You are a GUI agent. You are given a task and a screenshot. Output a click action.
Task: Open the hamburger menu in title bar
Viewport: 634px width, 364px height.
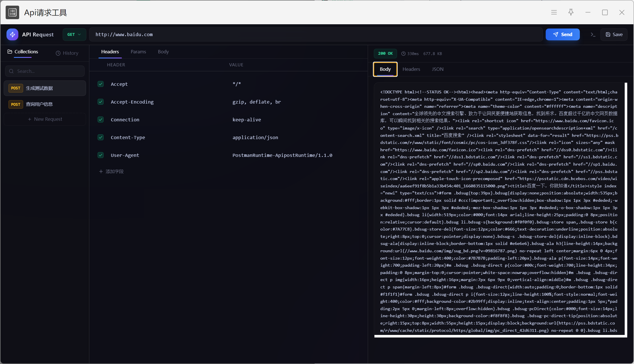(x=554, y=12)
